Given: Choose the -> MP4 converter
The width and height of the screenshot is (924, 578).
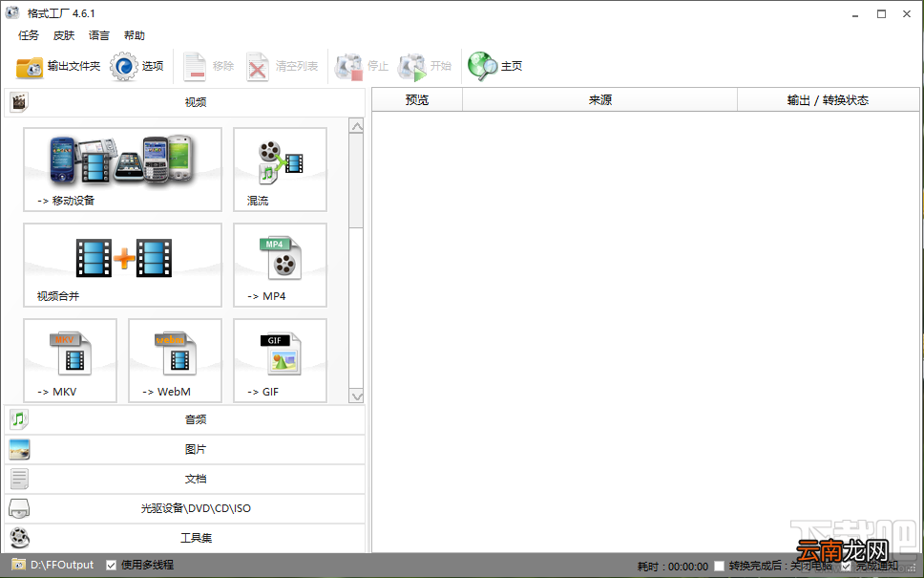Looking at the screenshot, I should [280, 265].
